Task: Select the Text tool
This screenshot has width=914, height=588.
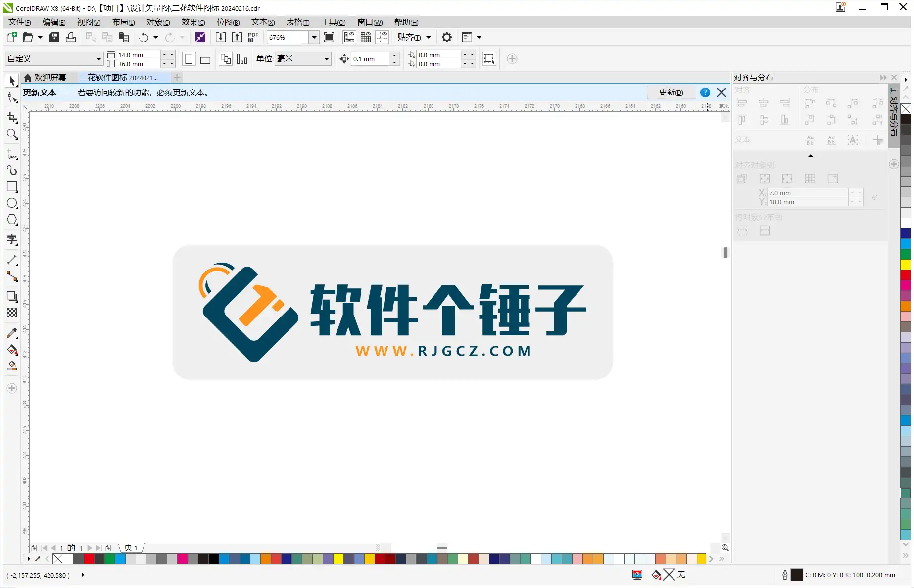Action: tap(12, 240)
